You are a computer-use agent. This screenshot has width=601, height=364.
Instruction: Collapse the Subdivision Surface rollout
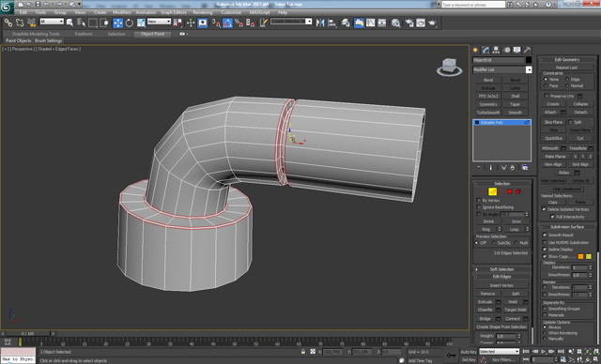[567, 227]
